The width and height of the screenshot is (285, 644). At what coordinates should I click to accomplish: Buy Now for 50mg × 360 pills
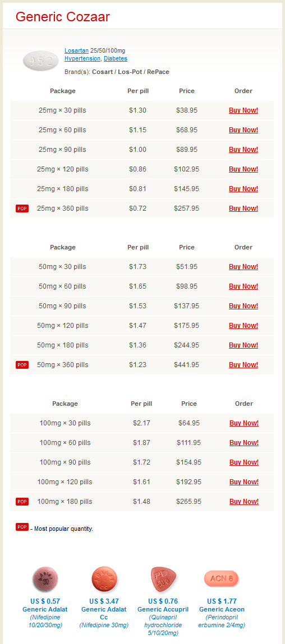point(243,365)
